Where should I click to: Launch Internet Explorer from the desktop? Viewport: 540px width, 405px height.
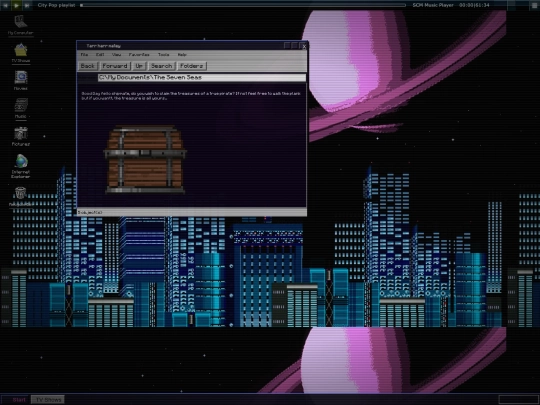[x=21, y=166]
